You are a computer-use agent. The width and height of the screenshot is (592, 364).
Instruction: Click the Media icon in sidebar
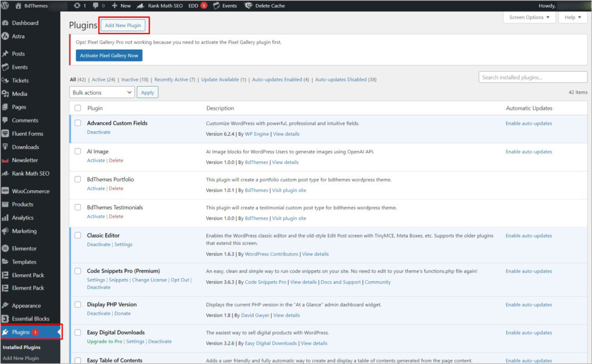[5, 94]
